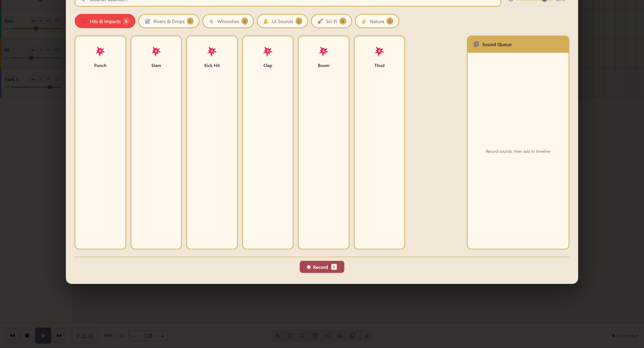The width and height of the screenshot is (644, 348).
Task: Click the exclamation alert icon in bottom toolbar
Action: [x=290, y=336]
